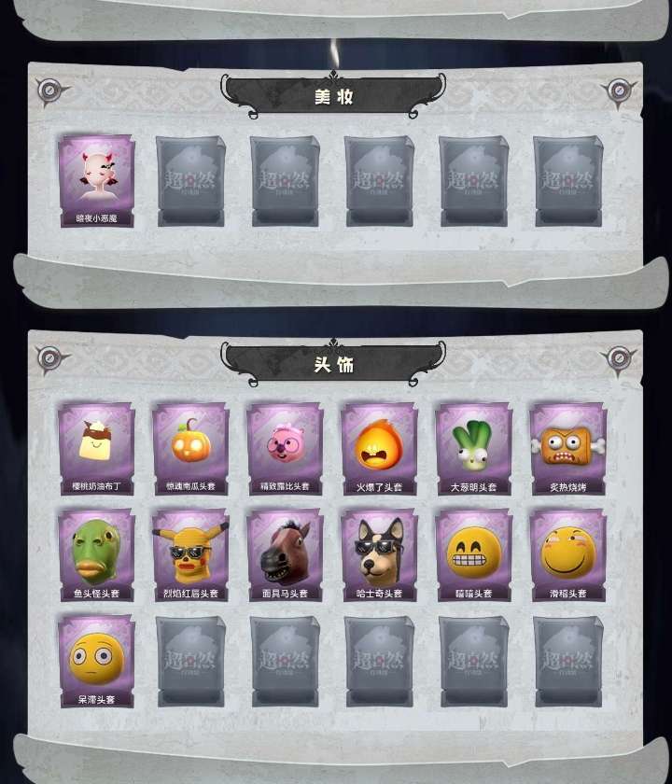Click the compass ornament left of 头饰
672x784 pixels.
pyautogui.click(x=51, y=359)
